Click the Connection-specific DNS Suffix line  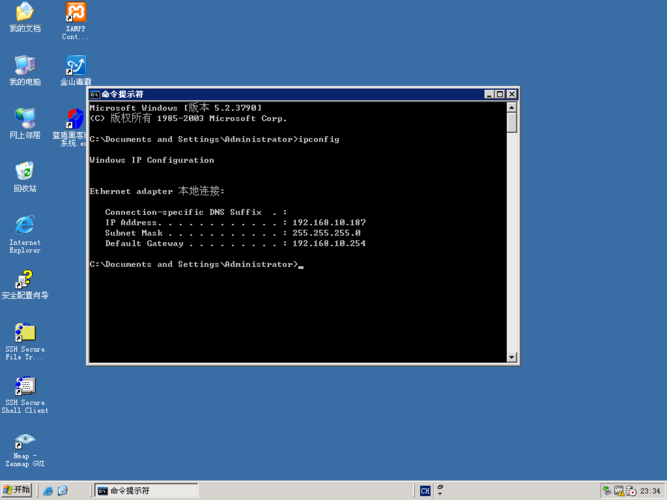coord(196,212)
